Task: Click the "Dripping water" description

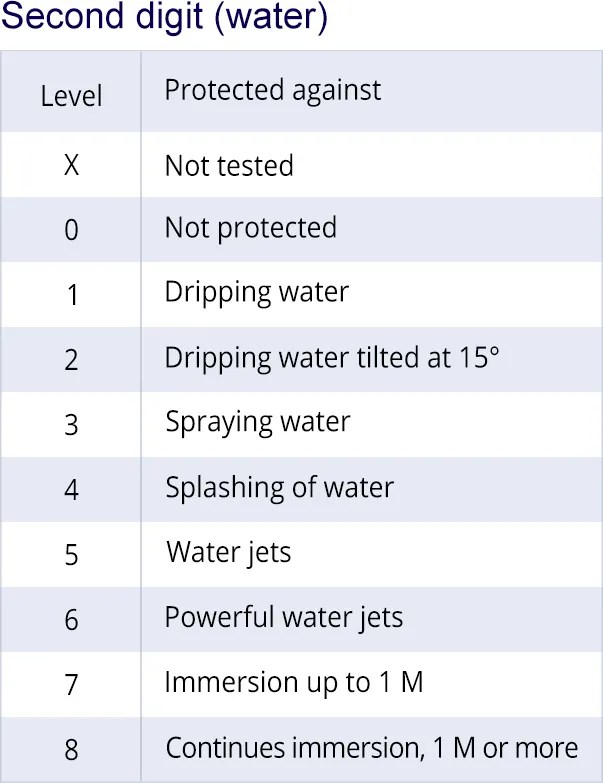Action: click(x=257, y=292)
